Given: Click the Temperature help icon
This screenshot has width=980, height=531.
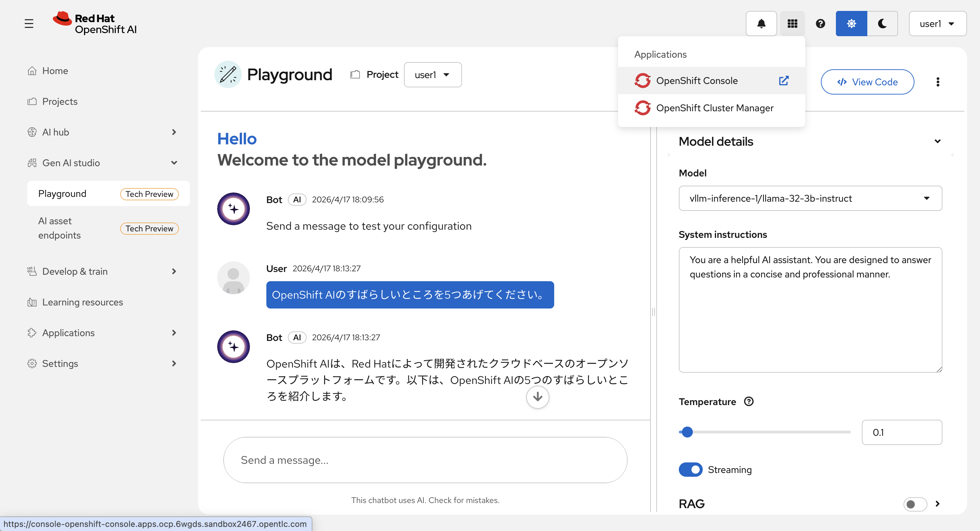Looking at the screenshot, I should click(748, 401).
